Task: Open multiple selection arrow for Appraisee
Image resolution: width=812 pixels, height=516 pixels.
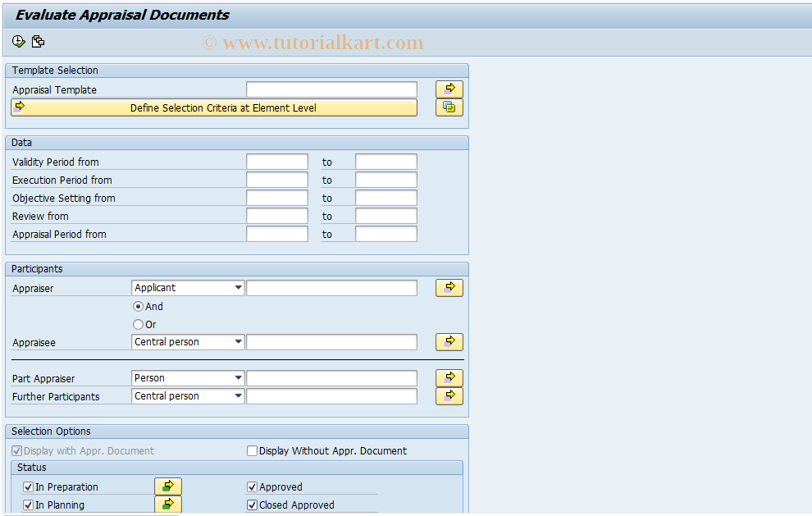Action: click(449, 342)
